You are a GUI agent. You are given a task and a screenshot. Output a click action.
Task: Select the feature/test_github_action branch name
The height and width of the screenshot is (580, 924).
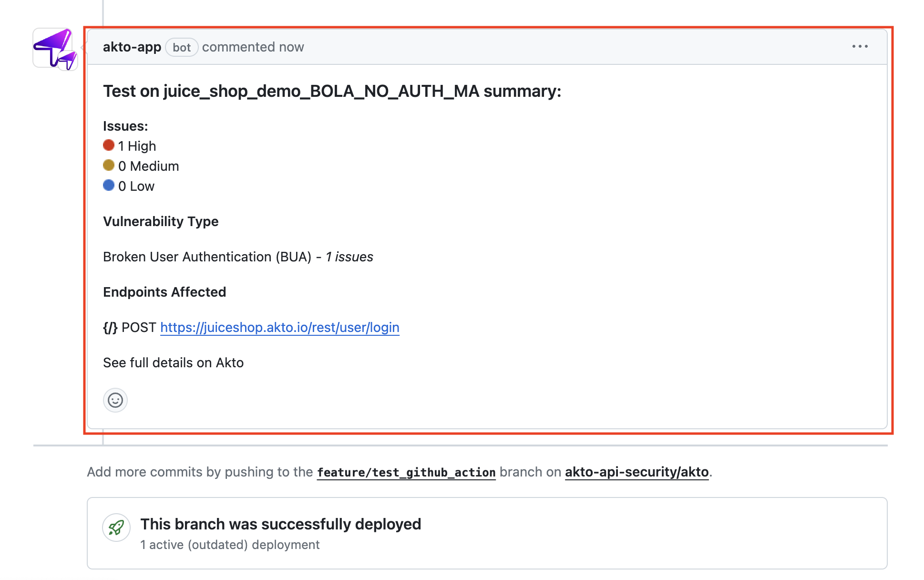click(406, 472)
